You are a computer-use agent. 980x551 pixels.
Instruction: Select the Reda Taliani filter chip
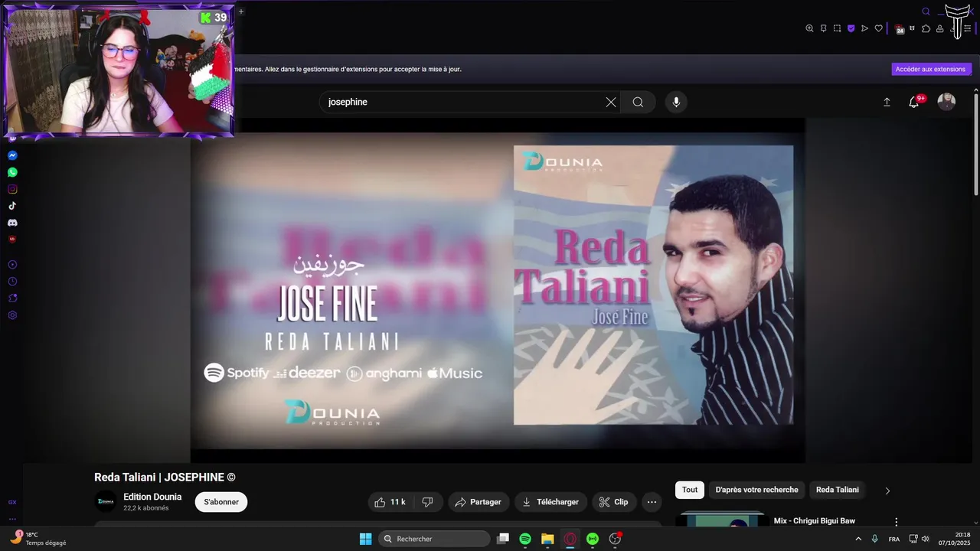[x=838, y=490]
